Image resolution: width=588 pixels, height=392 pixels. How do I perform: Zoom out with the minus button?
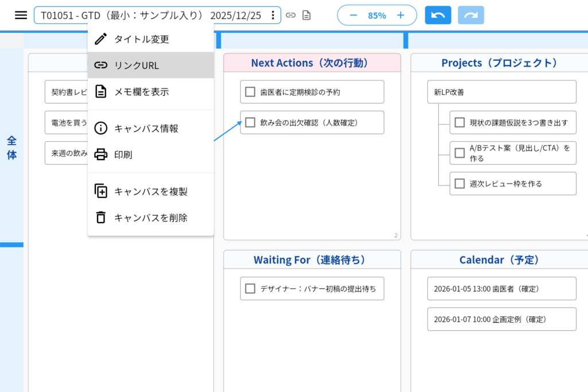pos(353,15)
